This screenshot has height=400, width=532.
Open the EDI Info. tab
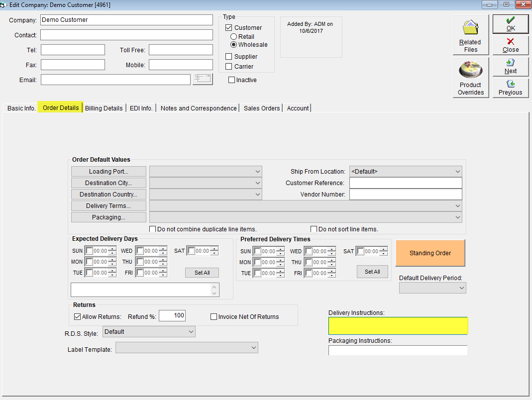pyautogui.click(x=141, y=108)
